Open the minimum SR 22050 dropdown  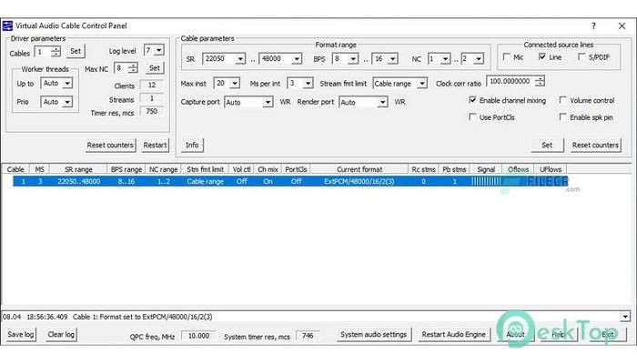(240, 59)
